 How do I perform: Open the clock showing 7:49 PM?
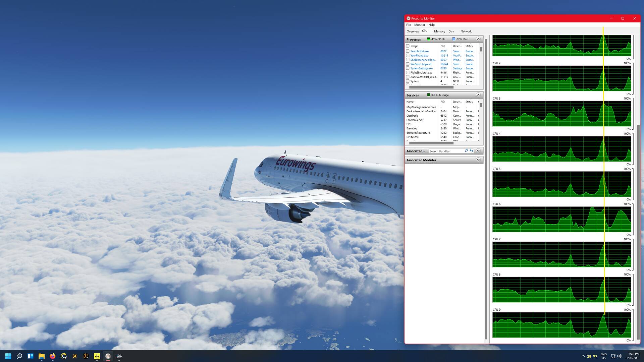pos(632,356)
